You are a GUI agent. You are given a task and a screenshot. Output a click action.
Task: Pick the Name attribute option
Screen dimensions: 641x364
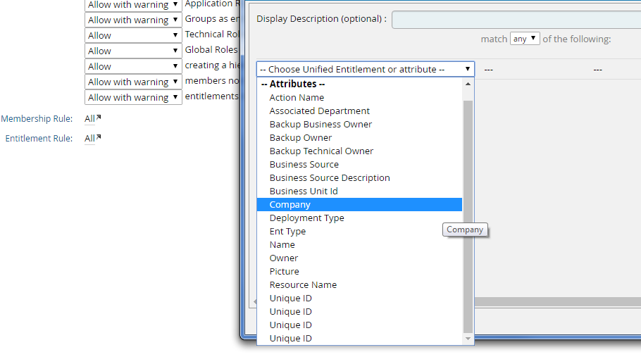pos(359,245)
